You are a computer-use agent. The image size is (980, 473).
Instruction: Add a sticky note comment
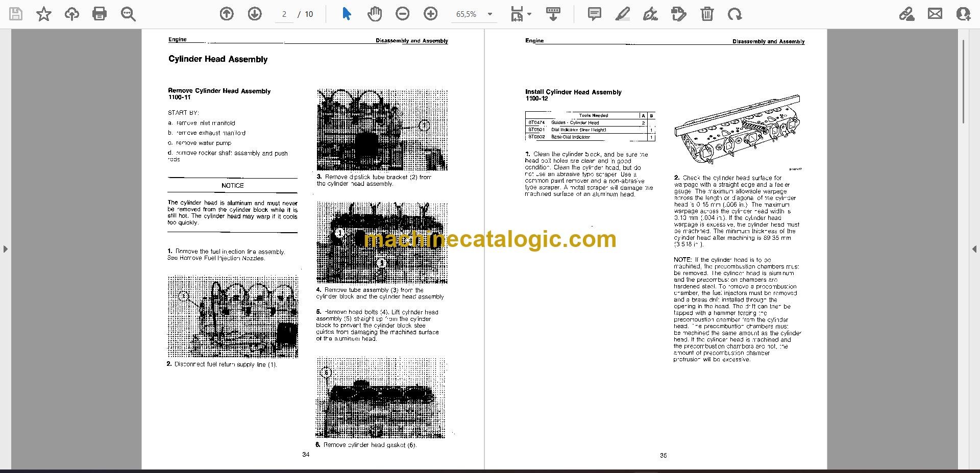click(x=595, y=14)
